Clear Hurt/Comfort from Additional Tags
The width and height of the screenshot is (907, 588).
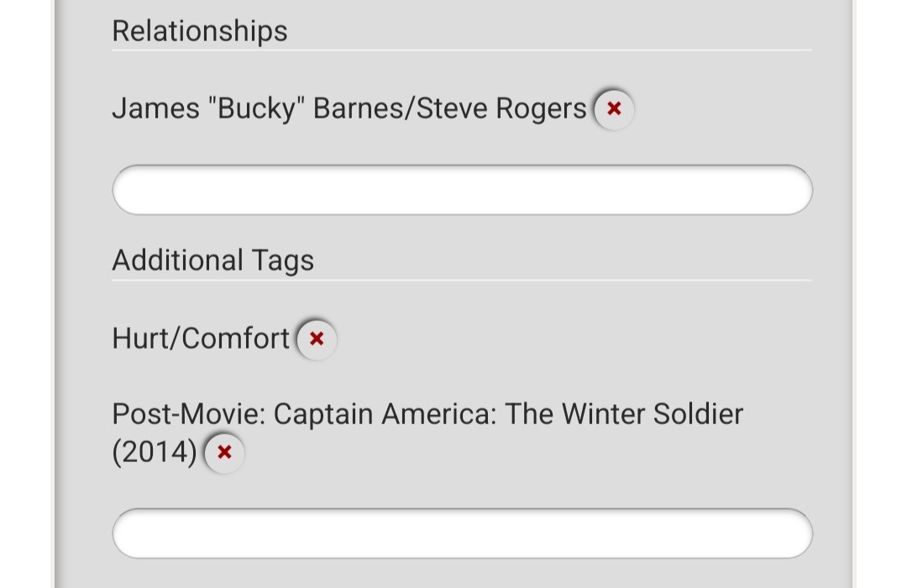317,339
